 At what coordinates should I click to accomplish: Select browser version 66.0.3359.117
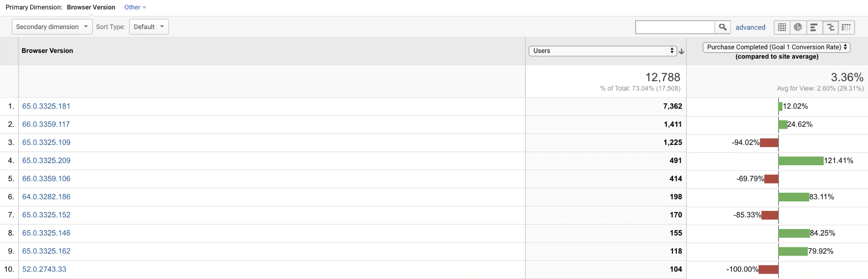click(x=46, y=124)
